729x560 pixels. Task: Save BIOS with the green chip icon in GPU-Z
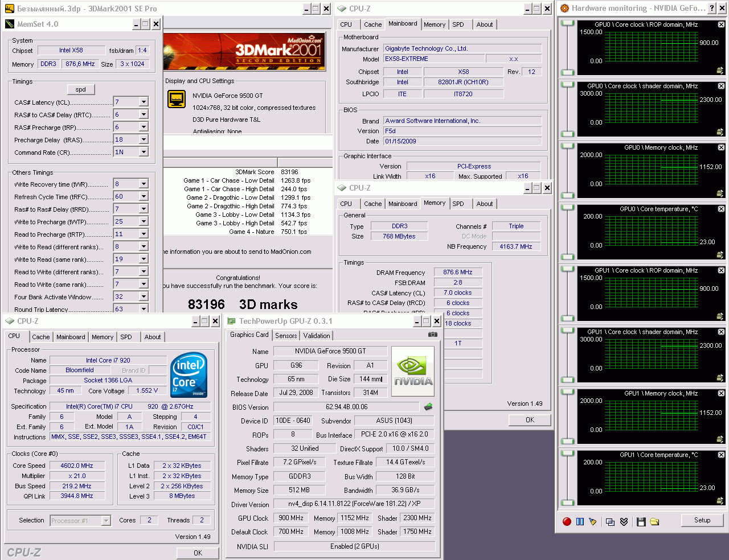[428, 406]
